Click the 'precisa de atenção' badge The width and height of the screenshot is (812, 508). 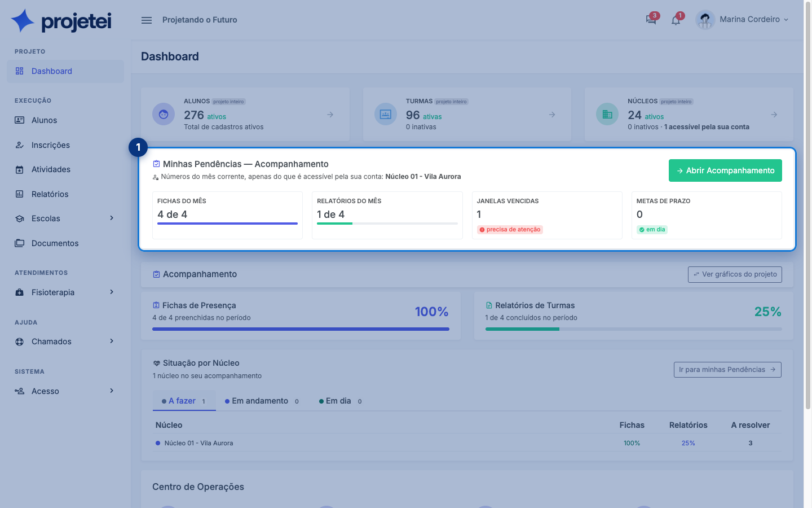pyautogui.click(x=510, y=230)
